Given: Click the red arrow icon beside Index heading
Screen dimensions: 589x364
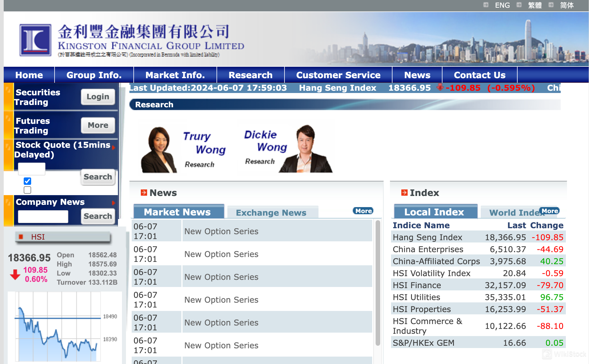Looking at the screenshot, I should 404,193.
